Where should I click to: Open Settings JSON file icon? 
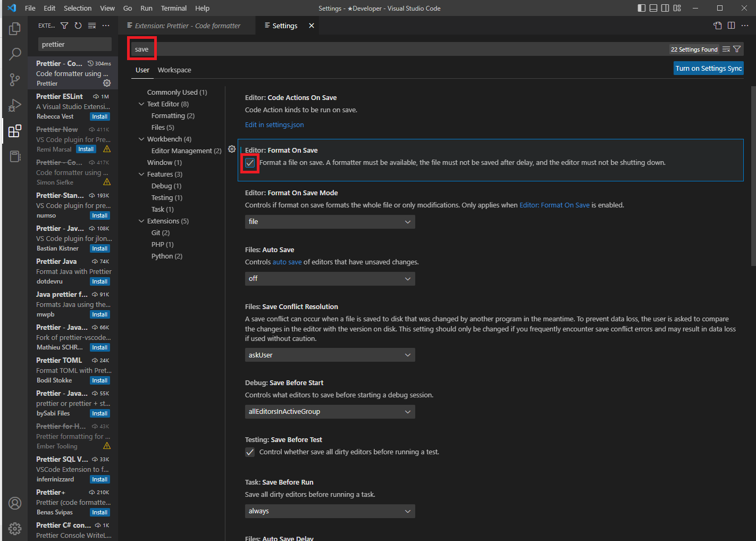click(718, 26)
